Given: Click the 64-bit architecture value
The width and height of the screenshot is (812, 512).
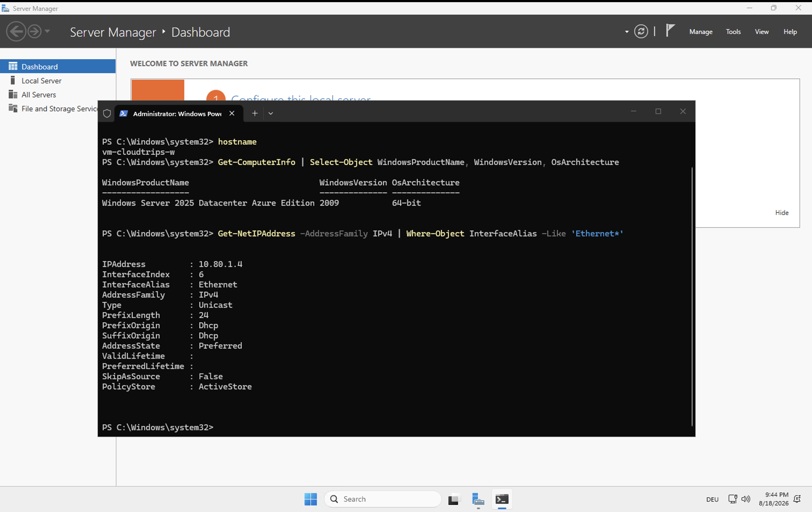Looking at the screenshot, I should [406, 203].
